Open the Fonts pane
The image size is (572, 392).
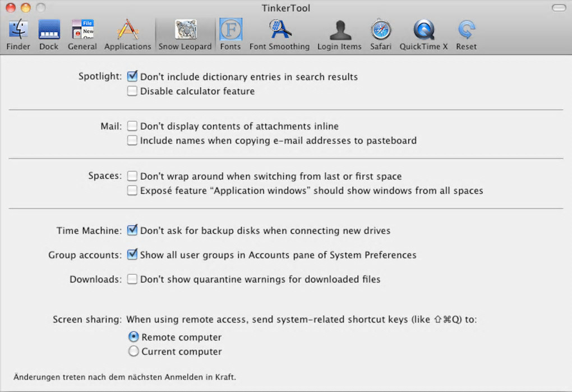[230, 35]
